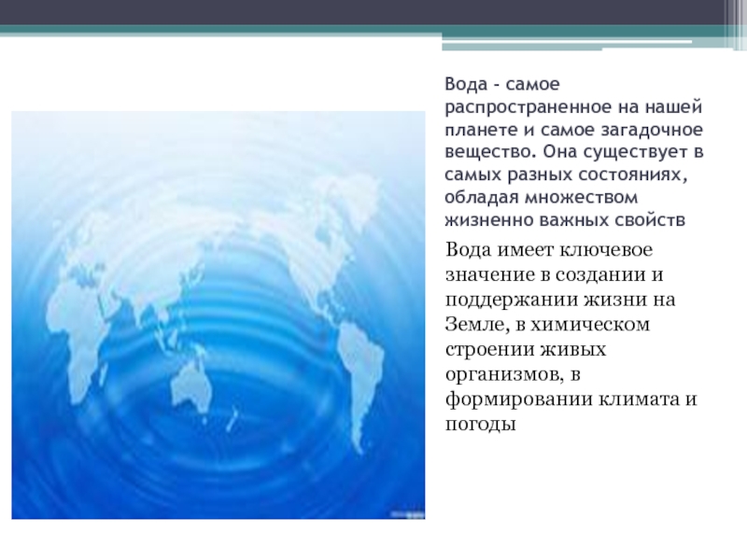Click the world map water ripple image
This screenshot has width=747, height=560.
[218, 315]
